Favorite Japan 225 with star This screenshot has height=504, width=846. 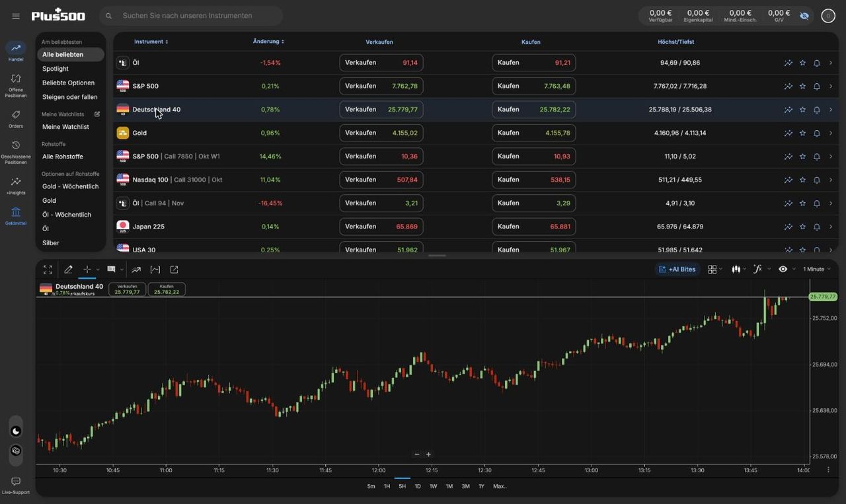pyautogui.click(x=802, y=227)
